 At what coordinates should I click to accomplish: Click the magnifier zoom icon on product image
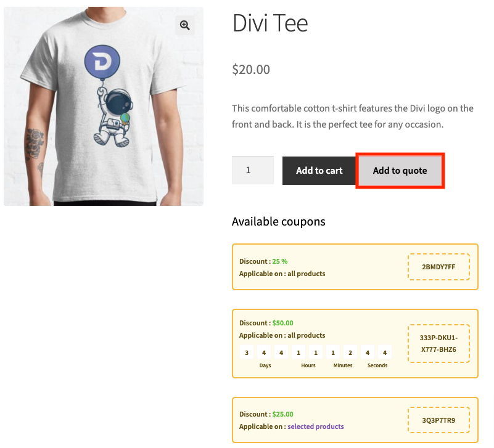pos(184,25)
